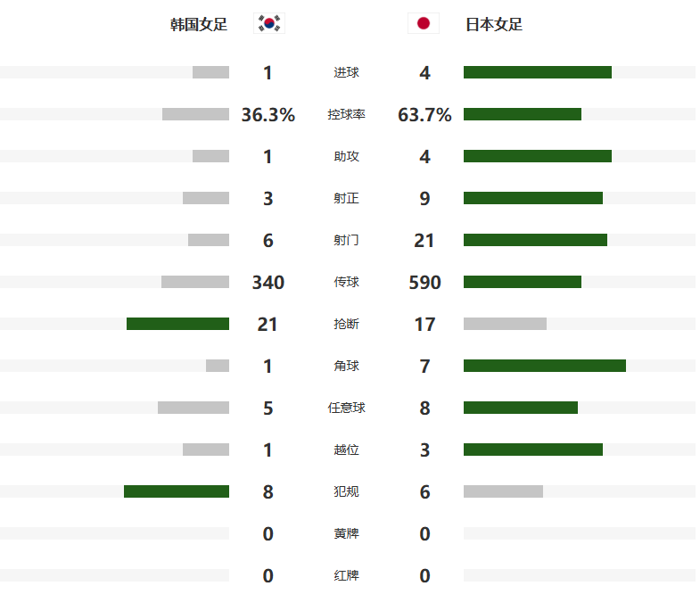Click Japan's 63.7% possession value
This screenshot has height=594, width=700.
click(x=424, y=115)
